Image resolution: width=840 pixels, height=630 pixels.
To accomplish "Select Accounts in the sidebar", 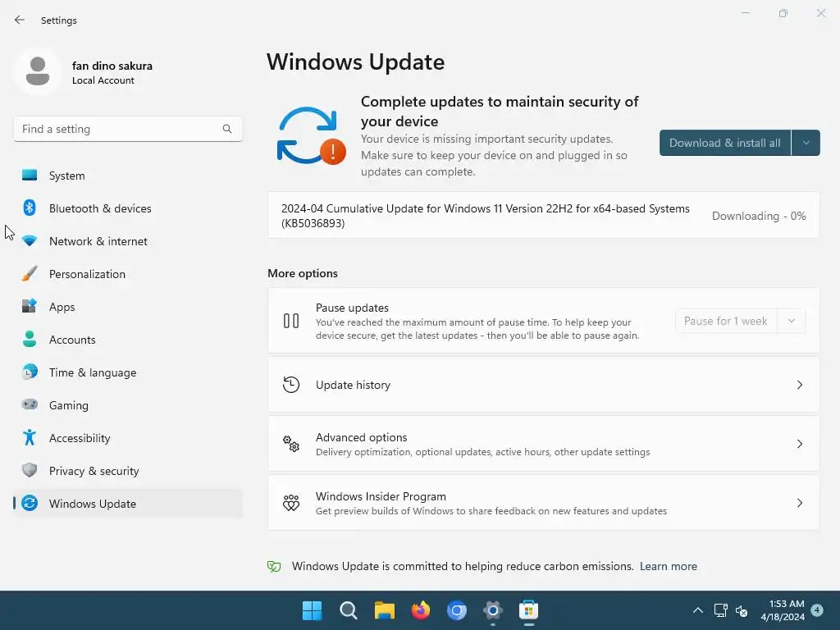I will (128, 339).
